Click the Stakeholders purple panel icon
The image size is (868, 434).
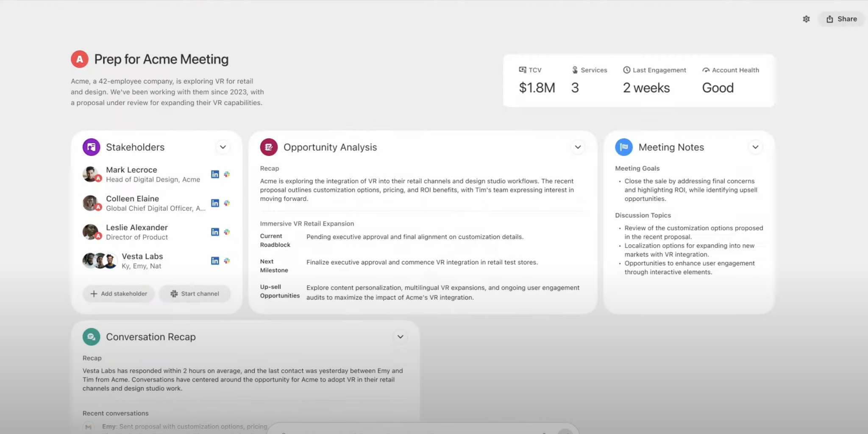[x=92, y=147]
